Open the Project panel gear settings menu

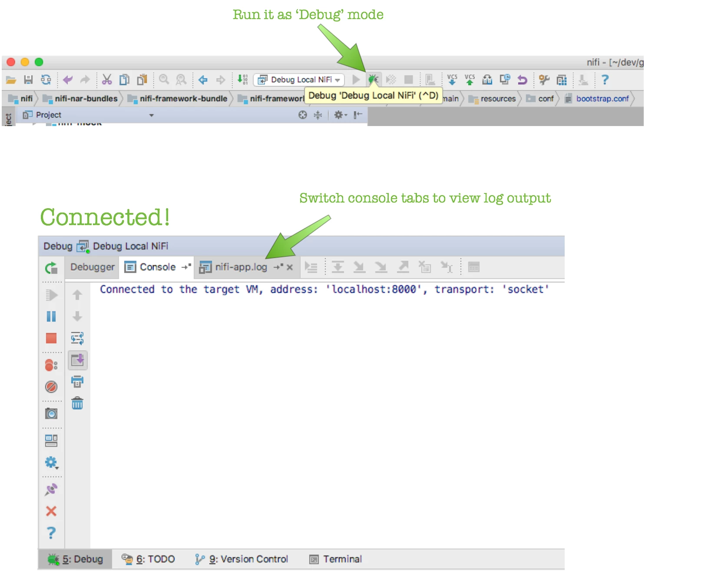click(x=340, y=115)
